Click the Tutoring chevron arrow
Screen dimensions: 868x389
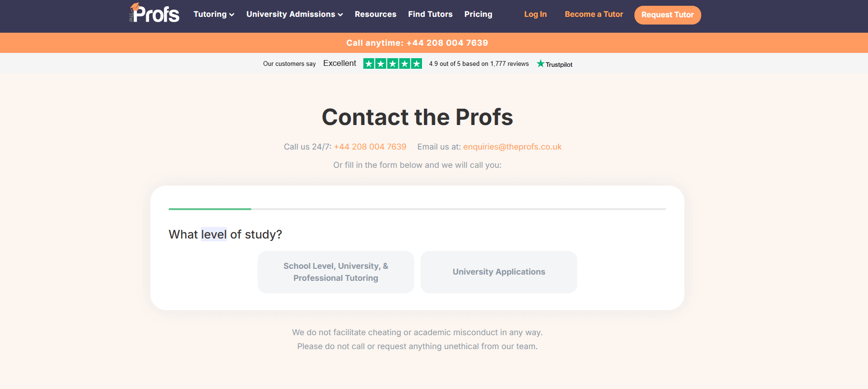[x=232, y=15]
